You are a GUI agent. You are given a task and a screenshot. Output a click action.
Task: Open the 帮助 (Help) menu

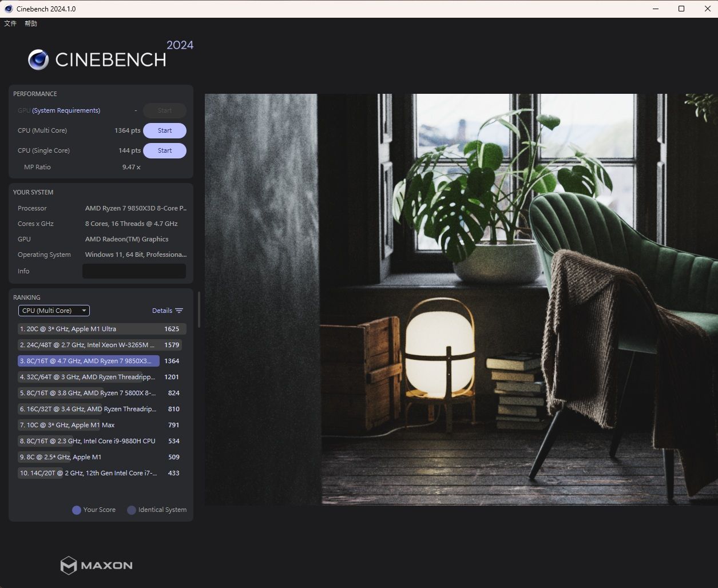tap(31, 23)
